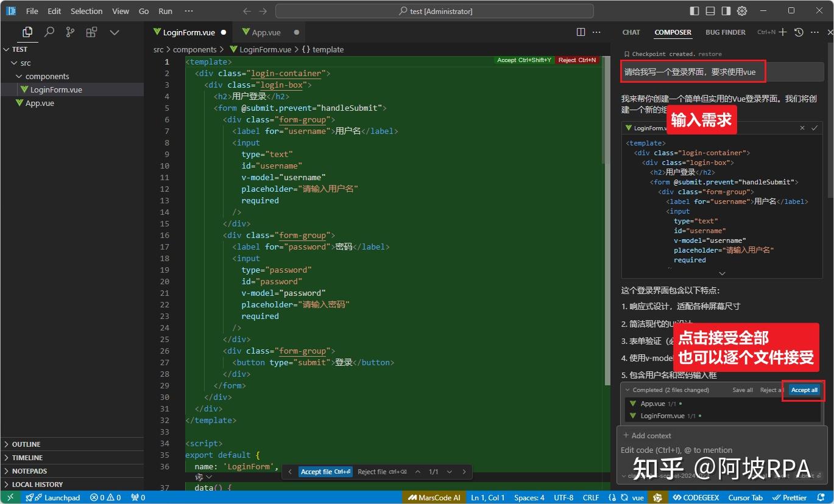Toggle the primary side bar layout

pos(694,11)
